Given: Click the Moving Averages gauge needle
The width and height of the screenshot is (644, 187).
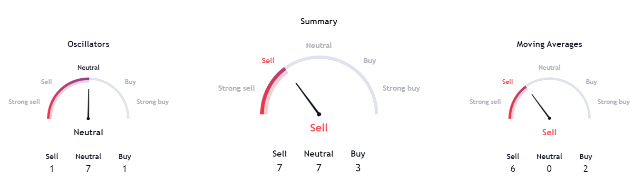Looking at the screenshot, I should [x=541, y=106].
